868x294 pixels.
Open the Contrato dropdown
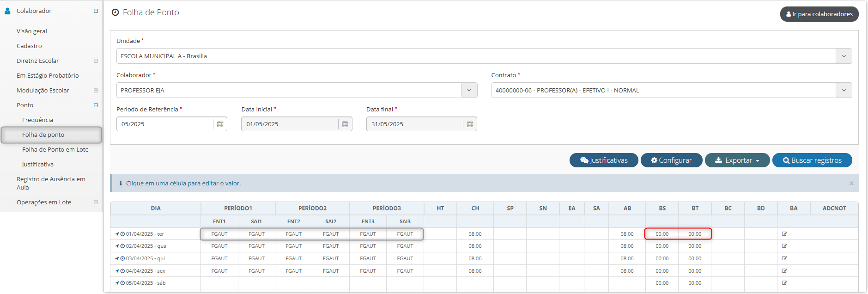click(844, 90)
